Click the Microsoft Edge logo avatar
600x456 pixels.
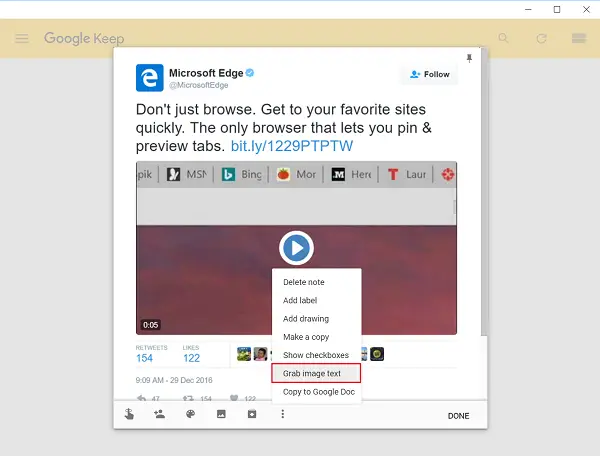pyautogui.click(x=150, y=78)
